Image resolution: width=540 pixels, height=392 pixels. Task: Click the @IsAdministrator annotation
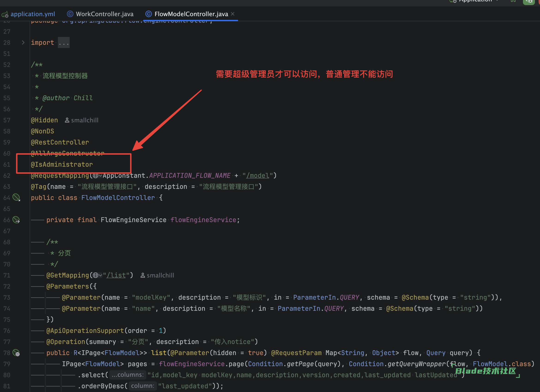[x=62, y=165]
